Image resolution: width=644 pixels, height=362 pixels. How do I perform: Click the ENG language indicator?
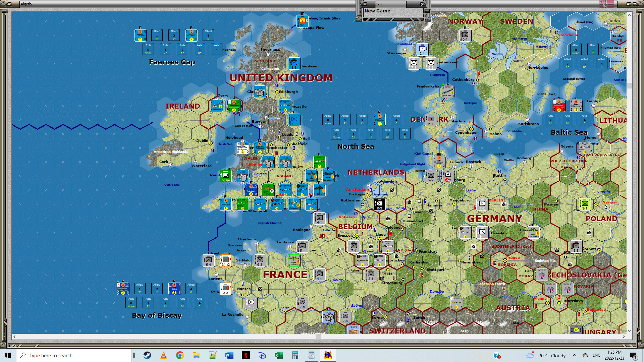(x=596, y=355)
